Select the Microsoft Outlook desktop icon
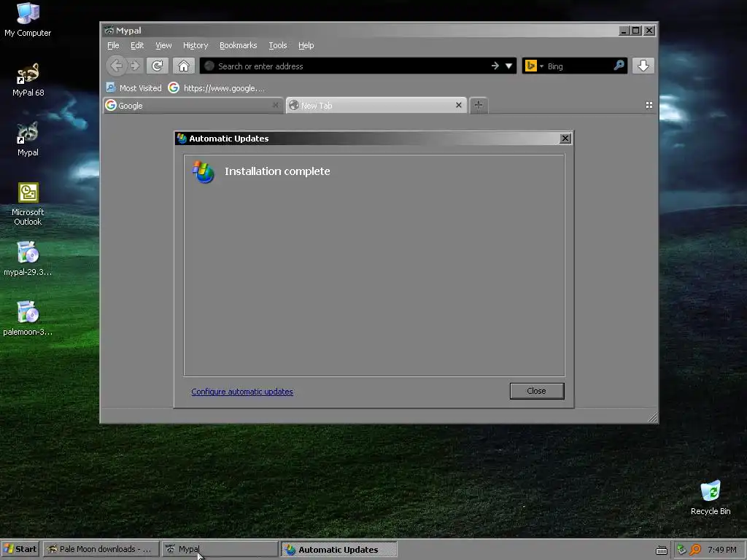This screenshot has width=747, height=560. pos(28,204)
